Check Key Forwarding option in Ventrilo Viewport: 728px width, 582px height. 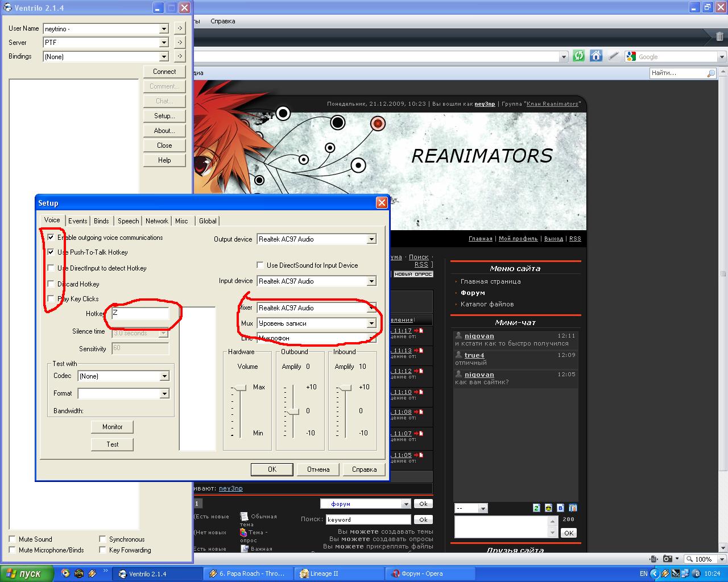pyautogui.click(x=102, y=550)
